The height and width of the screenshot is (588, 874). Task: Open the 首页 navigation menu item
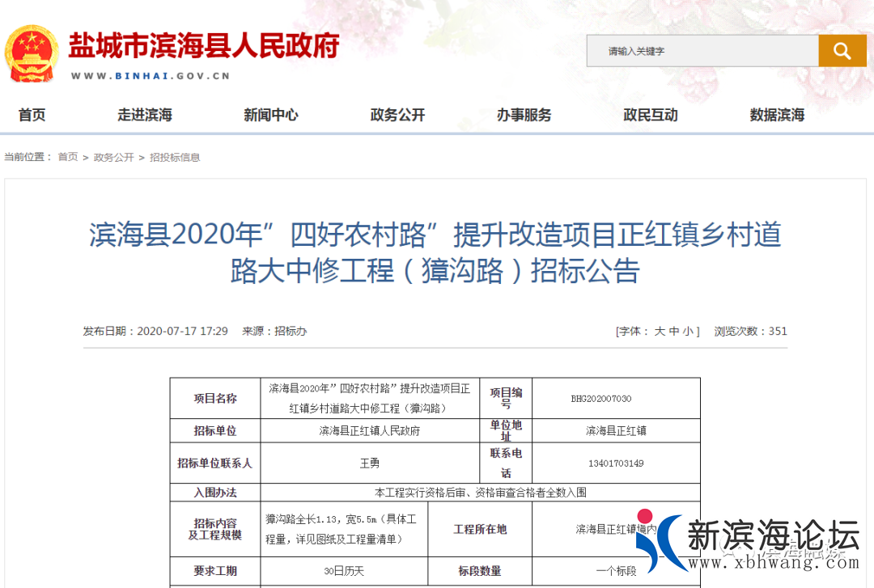32,115
